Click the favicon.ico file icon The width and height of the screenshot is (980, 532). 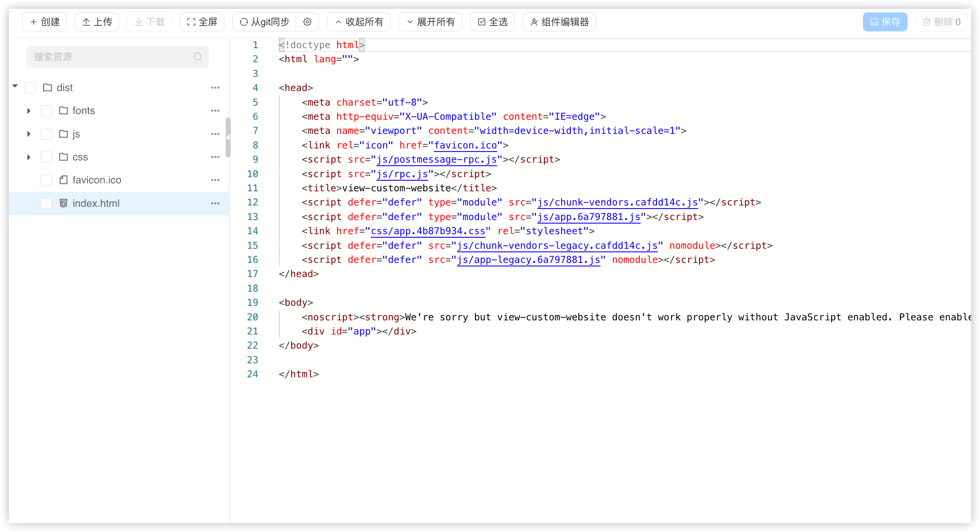(64, 180)
